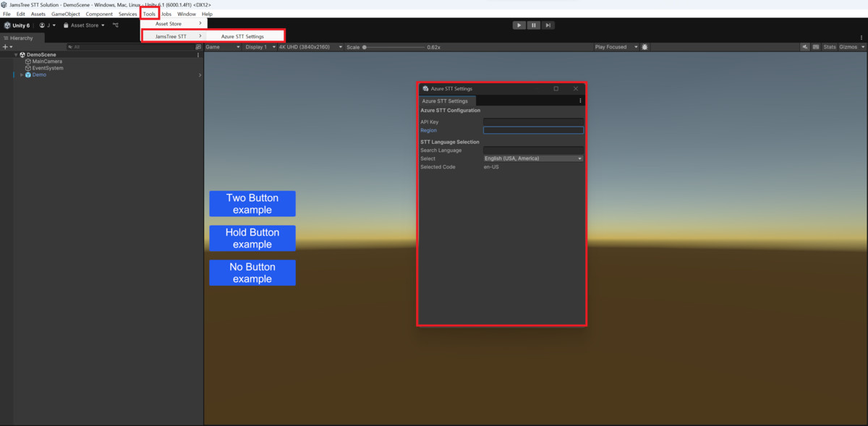The width and height of the screenshot is (868, 426).
Task: Click the Search Language input field
Action: [533, 150]
